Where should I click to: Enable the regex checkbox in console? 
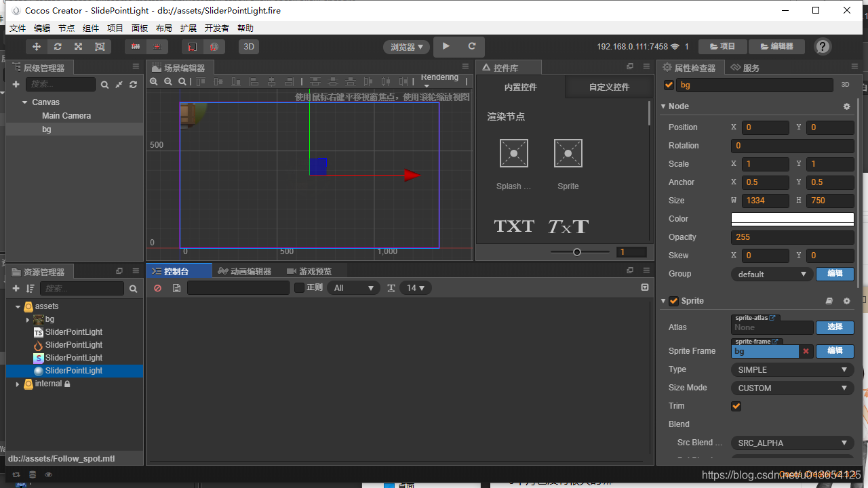pos(299,288)
